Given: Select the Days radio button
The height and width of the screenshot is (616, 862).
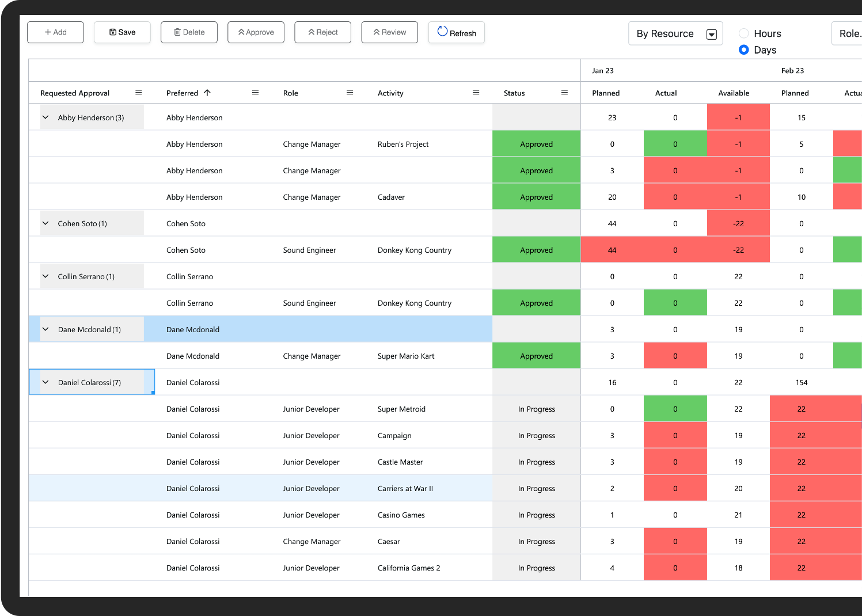Looking at the screenshot, I should coord(743,50).
